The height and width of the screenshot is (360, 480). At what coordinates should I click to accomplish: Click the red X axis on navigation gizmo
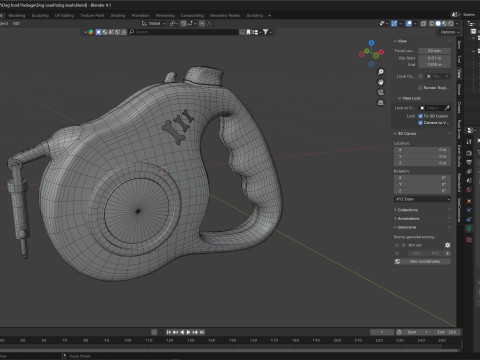381,52
